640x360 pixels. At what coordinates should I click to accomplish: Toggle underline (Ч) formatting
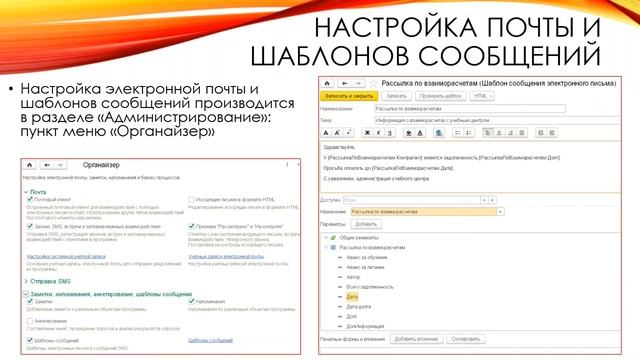[x=390, y=133]
